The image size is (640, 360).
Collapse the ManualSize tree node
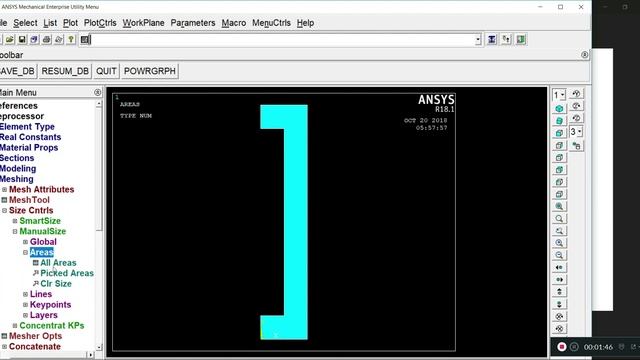tap(15, 231)
